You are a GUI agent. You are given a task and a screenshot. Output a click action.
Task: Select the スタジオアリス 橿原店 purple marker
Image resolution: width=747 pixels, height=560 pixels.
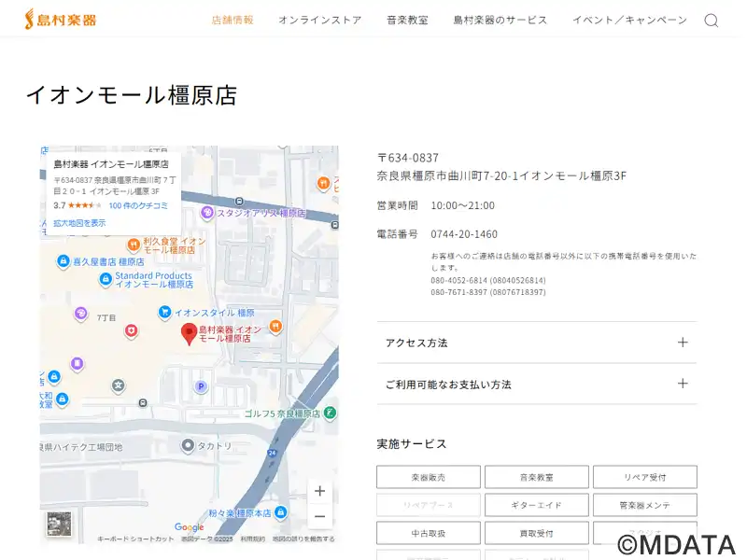[x=206, y=213]
